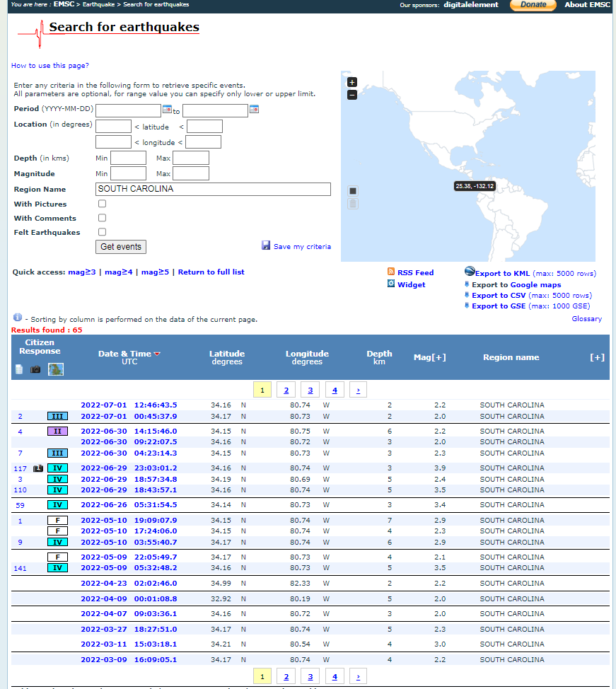This screenshot has height=689, width=616.
Task: Expand extra columns with the [+] header after Region name
Action: coord(597,357)
